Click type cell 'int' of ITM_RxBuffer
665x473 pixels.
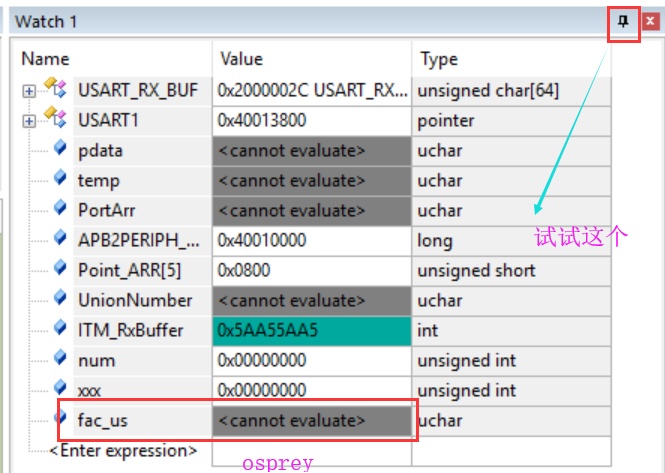(511, 331)
